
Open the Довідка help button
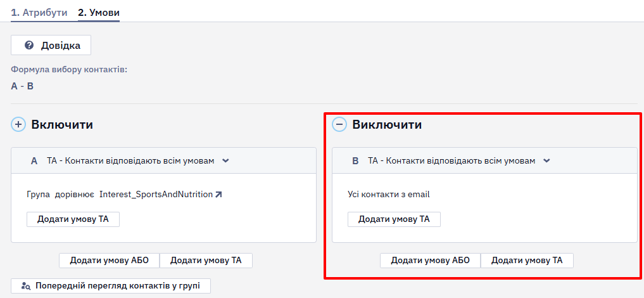click(51, 45)
